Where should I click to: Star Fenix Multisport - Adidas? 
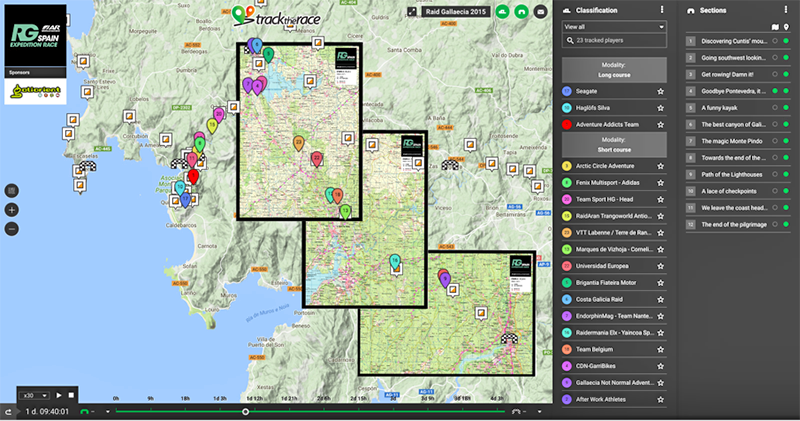click(x=660, y=183)
